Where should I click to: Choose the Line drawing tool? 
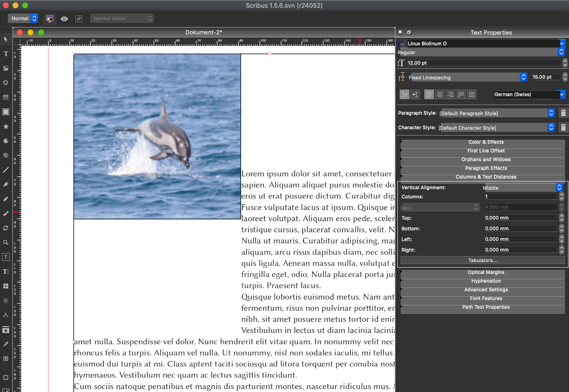coord(6,170)
